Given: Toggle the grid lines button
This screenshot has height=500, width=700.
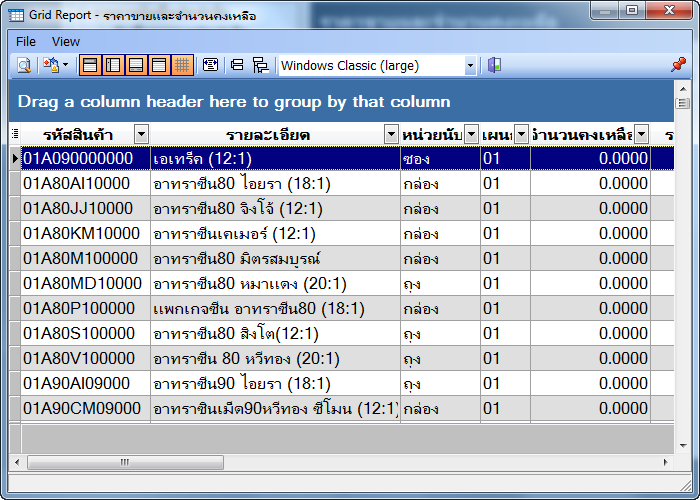Looking at the screenshot, I should [x=182, y=65].
